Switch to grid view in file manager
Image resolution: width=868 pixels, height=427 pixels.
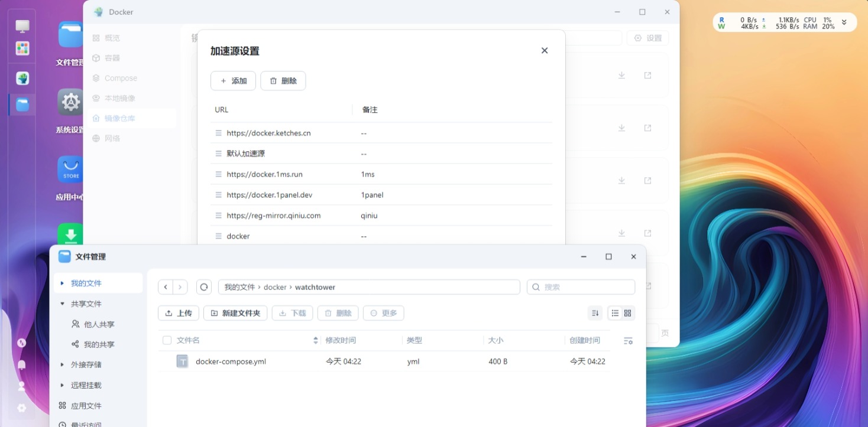628,313
